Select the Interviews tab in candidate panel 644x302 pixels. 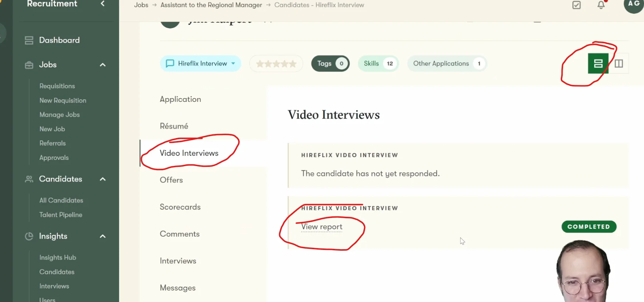click(178, 261)
